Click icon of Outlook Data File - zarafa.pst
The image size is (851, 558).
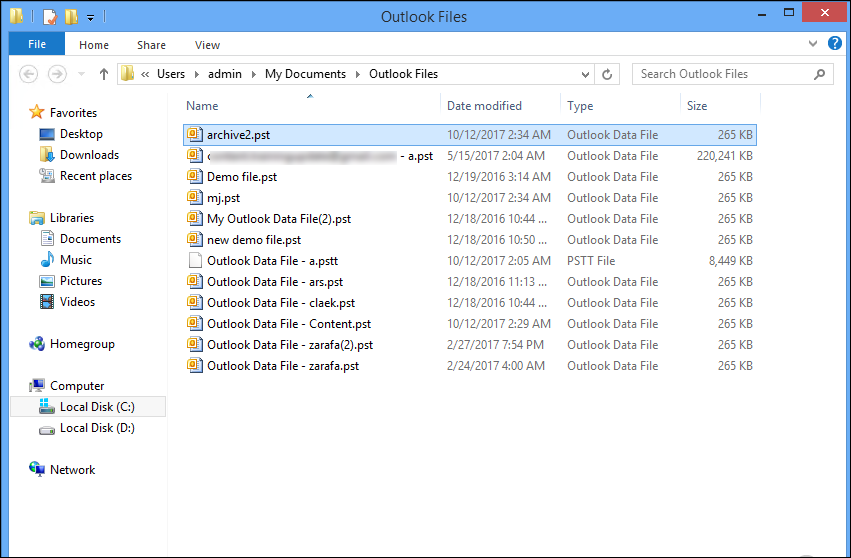195,366
